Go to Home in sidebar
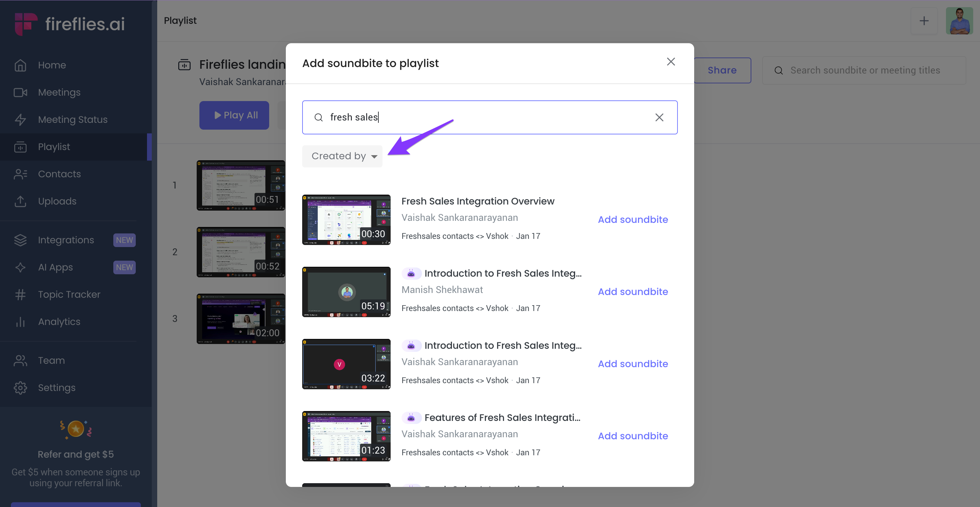The width and height of the screenshot is (980, 507). pos(52,65)
